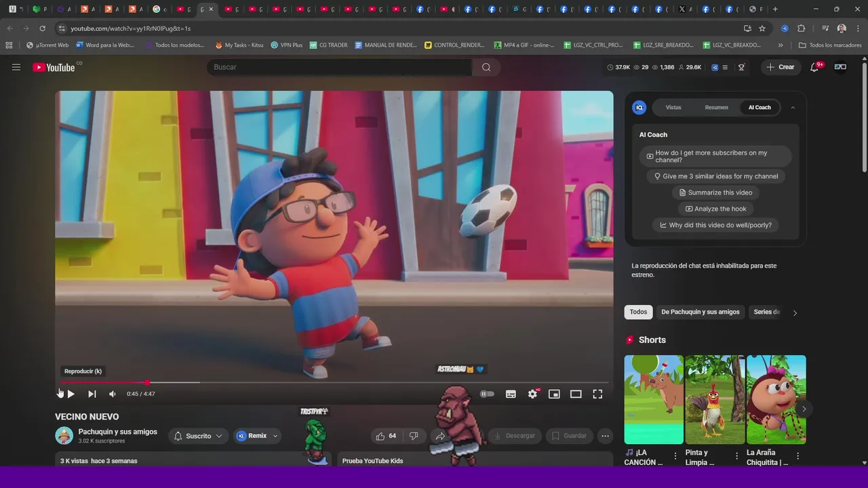Open player settings gear
The height and width of the screenshot is (488, 868).
(x=533, y=394)
